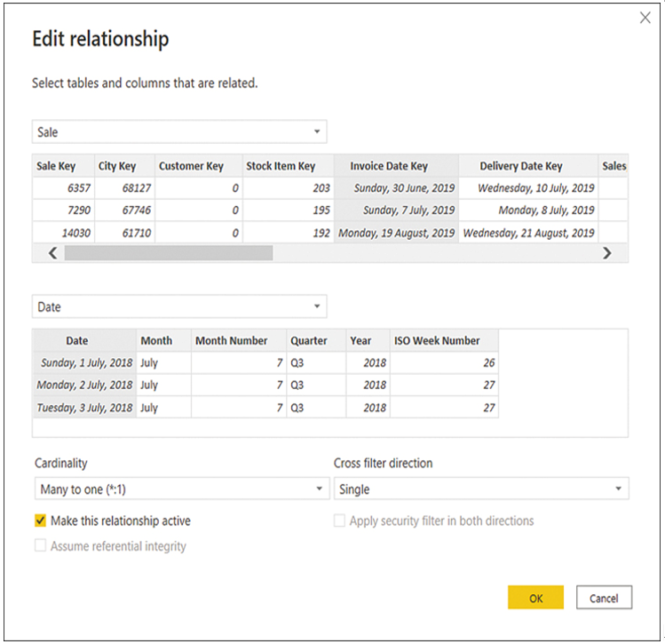
Task: Open the Sale table dropdown
Action: click(179, 131)
